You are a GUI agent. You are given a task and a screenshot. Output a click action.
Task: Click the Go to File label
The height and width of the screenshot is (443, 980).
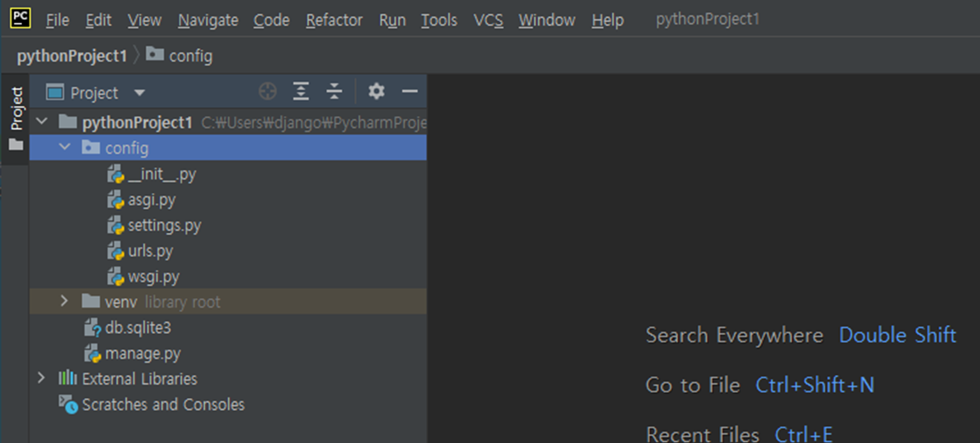692,385
